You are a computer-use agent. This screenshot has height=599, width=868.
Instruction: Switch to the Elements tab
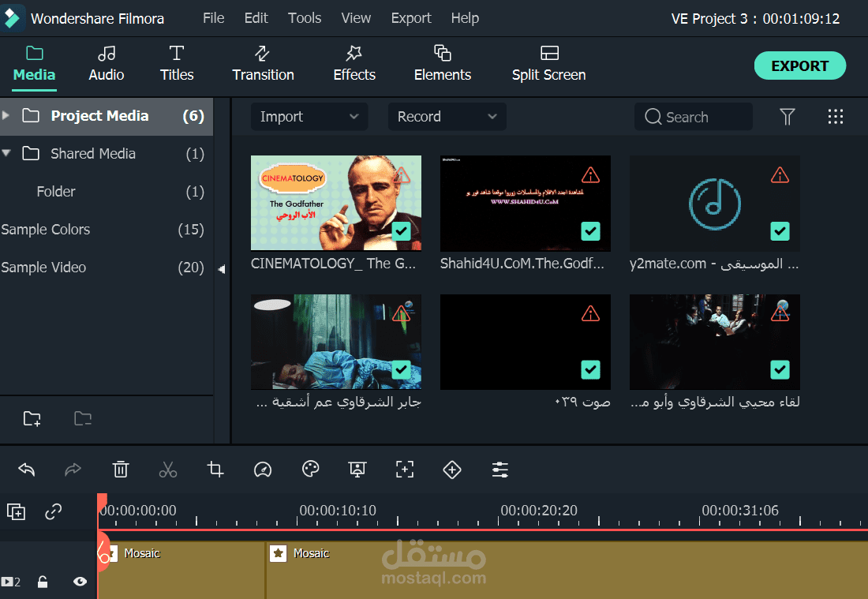443,64
